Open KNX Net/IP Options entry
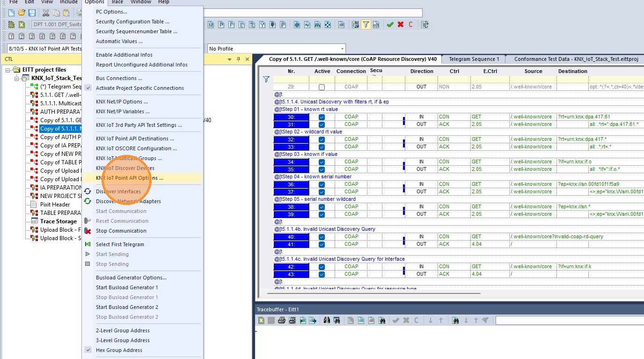This screenshot has width=644, height=359. pos(122,102)
